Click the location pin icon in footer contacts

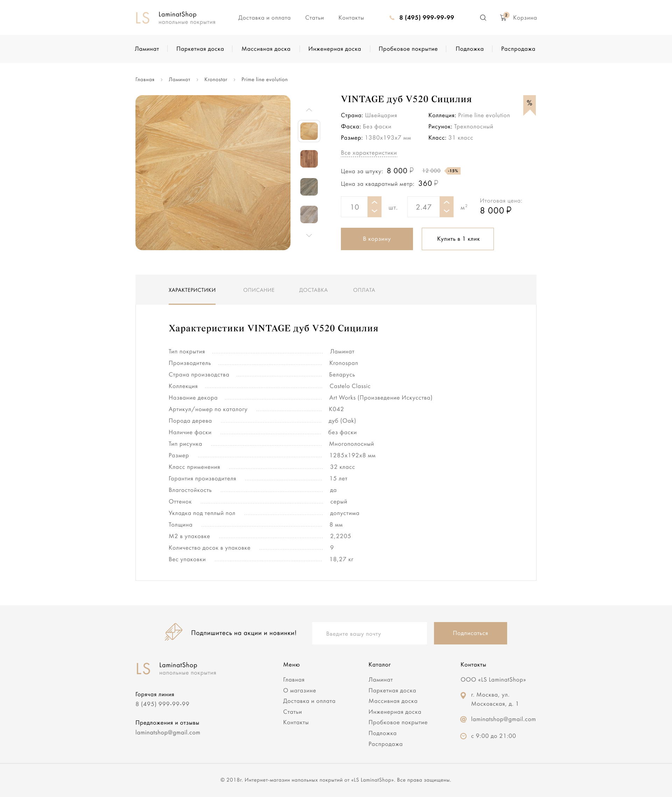point(463,695)
